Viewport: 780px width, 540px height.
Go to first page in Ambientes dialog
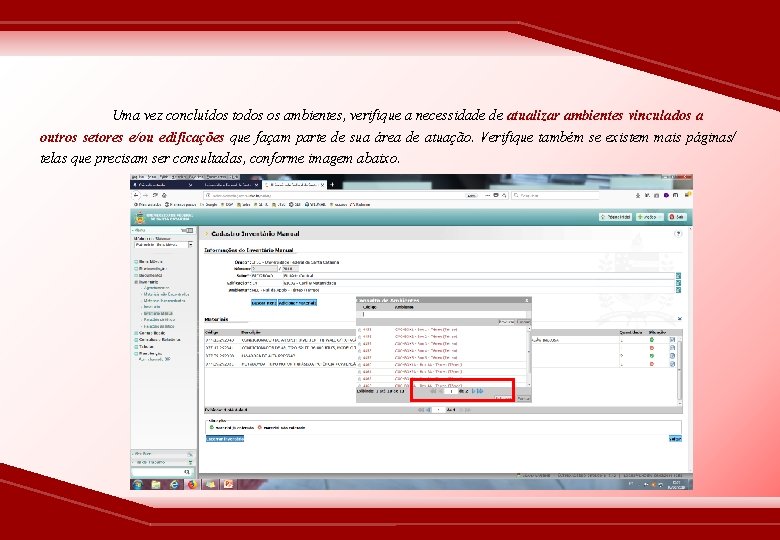tap(433, 391)
